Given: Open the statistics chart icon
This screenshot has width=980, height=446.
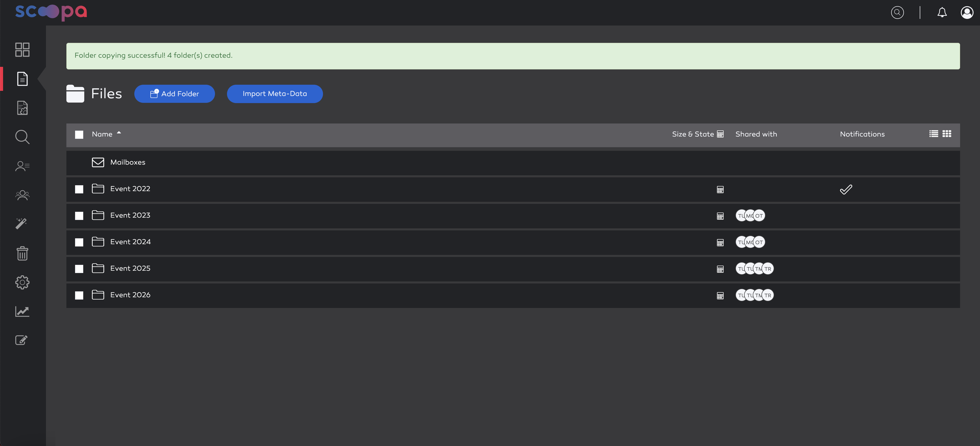Looking at the screenshot, I should point(22,311).
